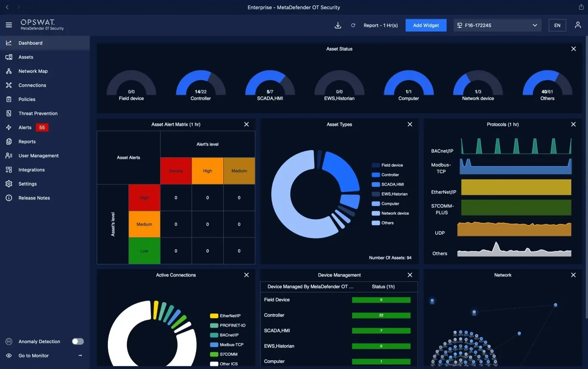Click the share icon in title bar
The height and width of the screenshot is (369, 588).
coord(581,7)
